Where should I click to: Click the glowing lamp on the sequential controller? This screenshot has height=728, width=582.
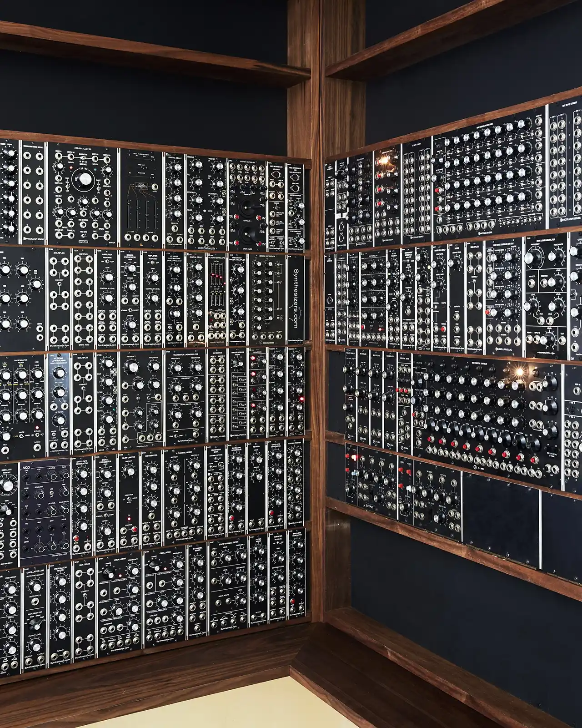pyautogui.click(x=518, y=372)
